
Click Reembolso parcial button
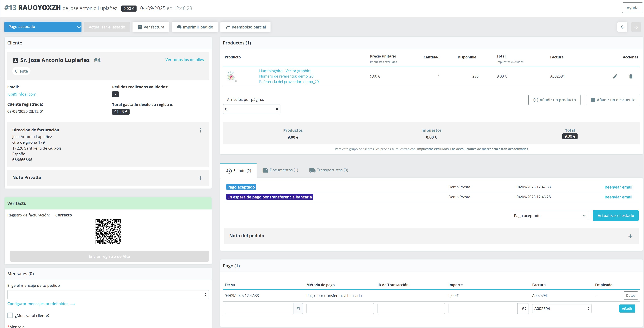[x=245, y=27]
